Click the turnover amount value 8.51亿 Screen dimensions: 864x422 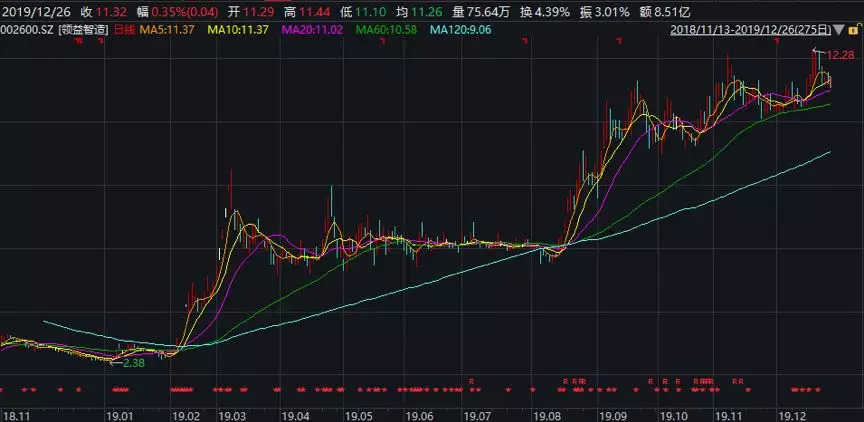point(672,11)
